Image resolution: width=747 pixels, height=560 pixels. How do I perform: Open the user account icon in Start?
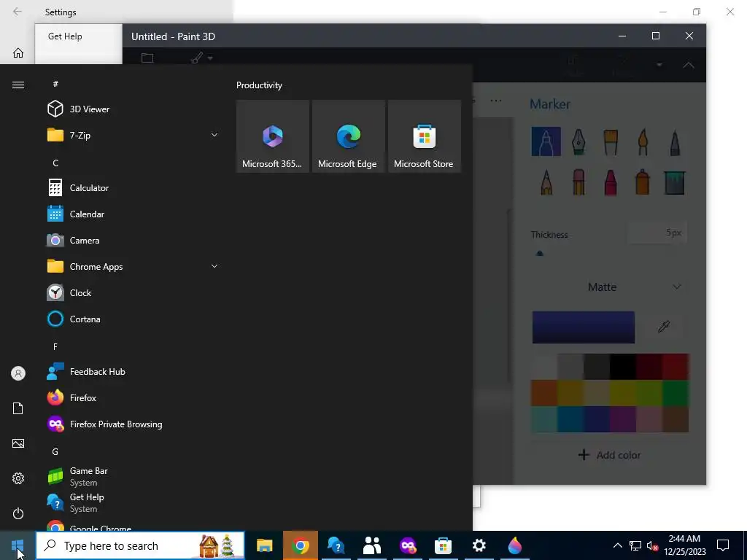(x=18, y=373)
